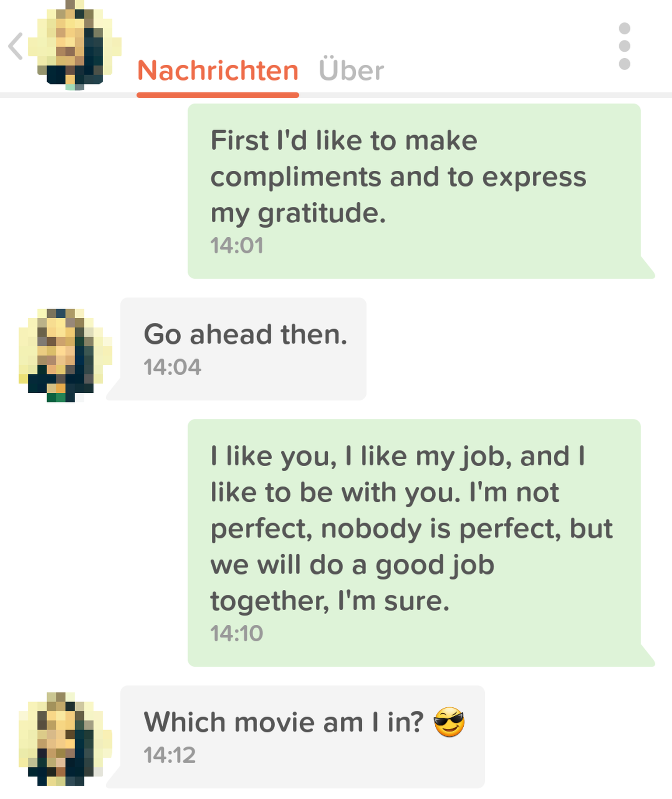The width and height of the screenshot is (672, 799).
Task: Tap the back arrow
Action: [x=16, y=46]
